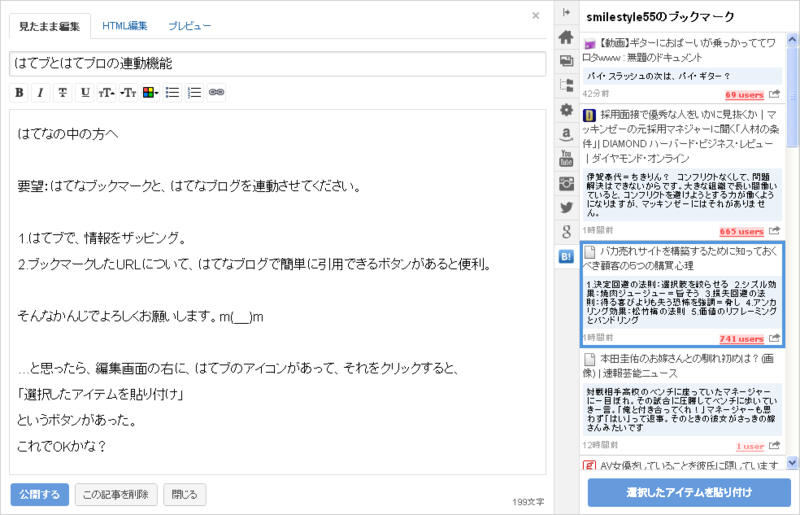800x515 pixels.
Task: Open the 741 users bookmark count link
Action: click(x=741, y=339)
